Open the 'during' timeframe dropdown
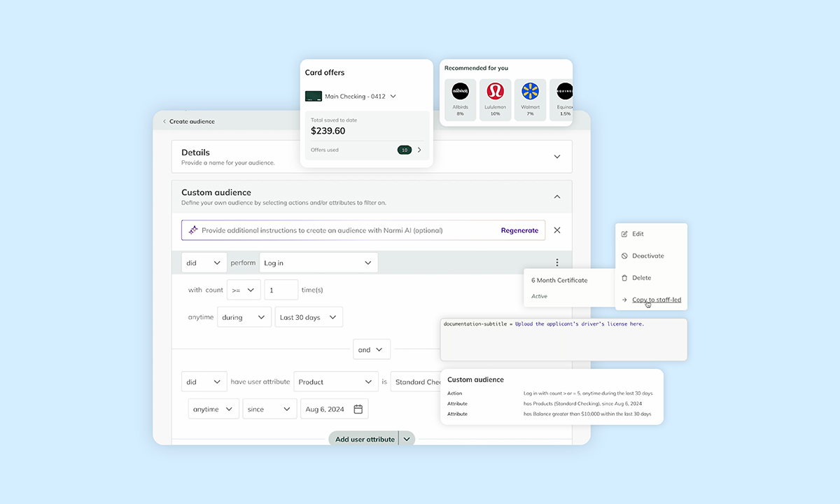This screenshot has height=504, width=840. pyautogui.click(x=244, y=317)
